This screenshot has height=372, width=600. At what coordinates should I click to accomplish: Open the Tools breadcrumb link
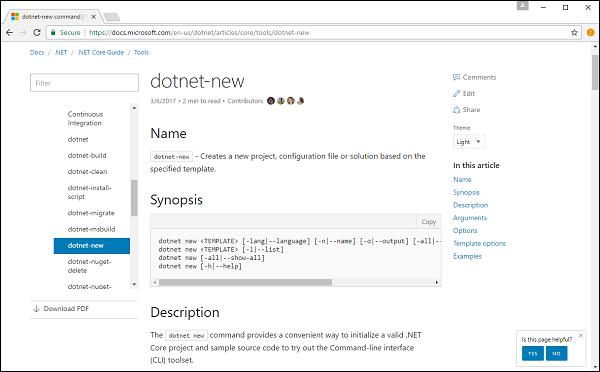click(141, 52)
